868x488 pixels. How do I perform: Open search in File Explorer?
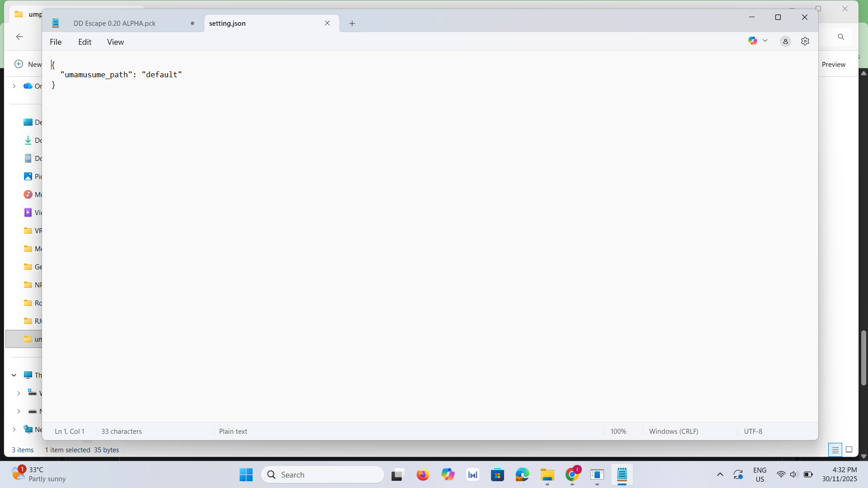pos(841,37)
